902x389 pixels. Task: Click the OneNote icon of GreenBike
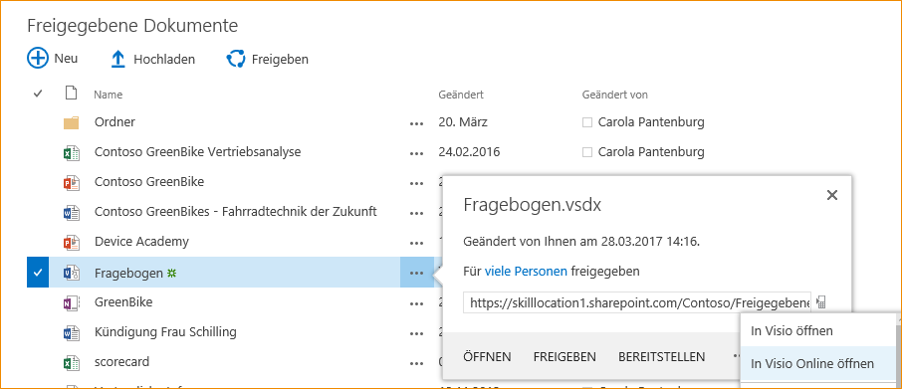pos(71,302)
